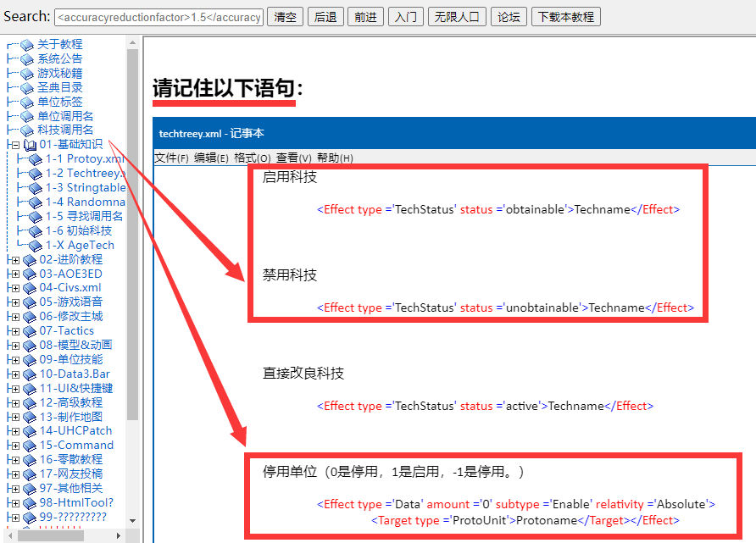Expand the 02-进阶教程 tree node

[15, 260]
